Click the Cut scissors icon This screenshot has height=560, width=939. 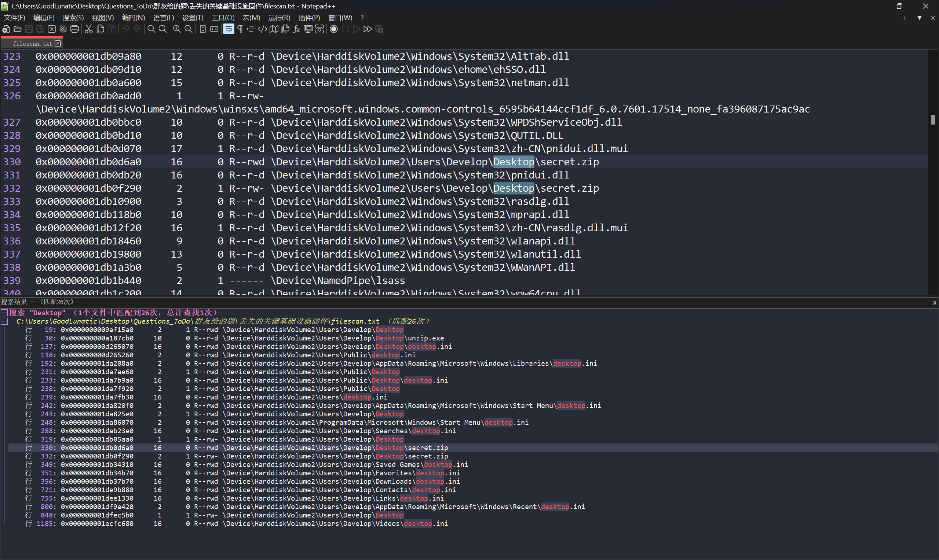coord(89,29)
